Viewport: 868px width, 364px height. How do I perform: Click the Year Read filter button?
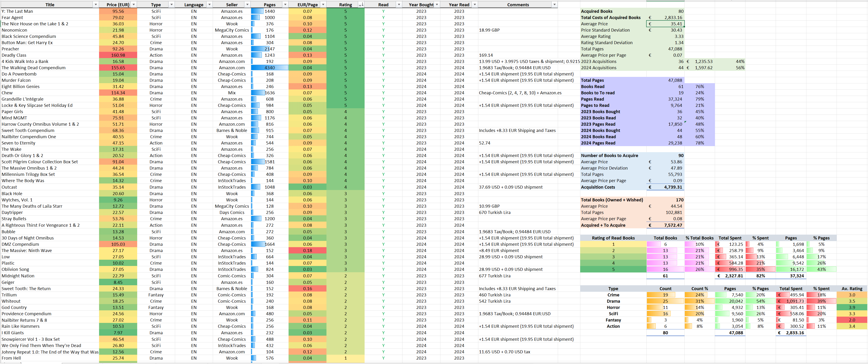(x=475, y=5)
